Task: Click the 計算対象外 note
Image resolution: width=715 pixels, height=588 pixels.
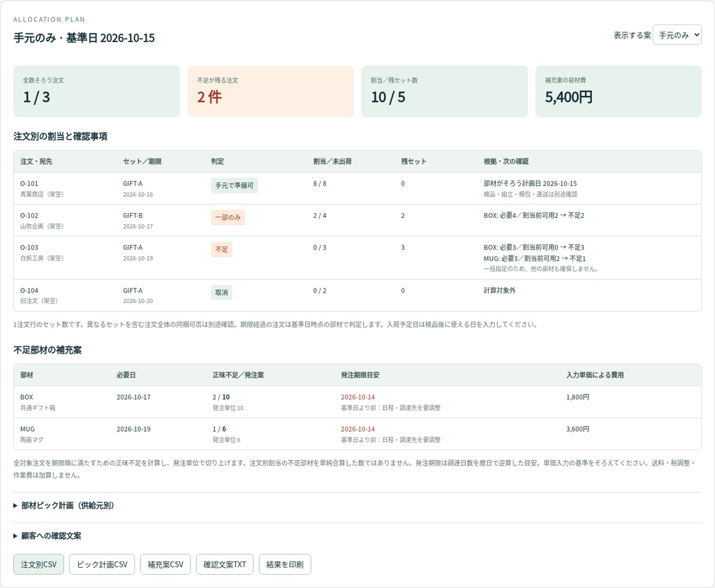Action: coord(499,291)
